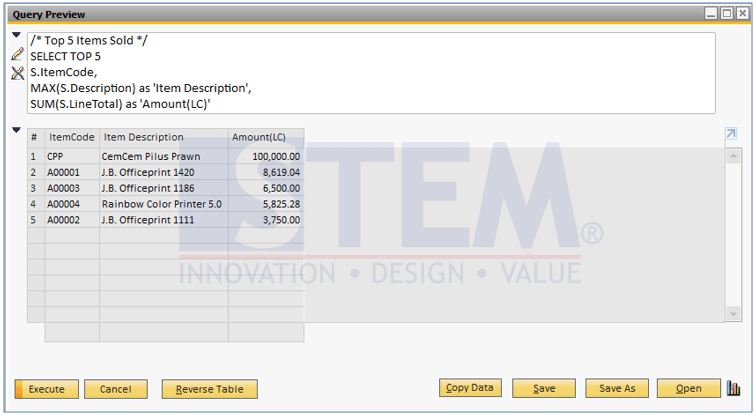Click the results scrollbar down arrow
The image size is (755, 415).
pos(733,314)
